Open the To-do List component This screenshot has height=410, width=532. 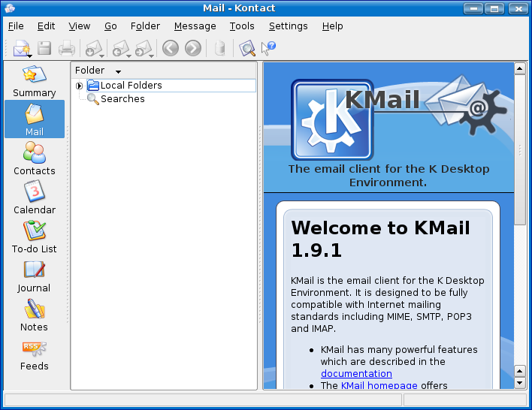[34, 237]
